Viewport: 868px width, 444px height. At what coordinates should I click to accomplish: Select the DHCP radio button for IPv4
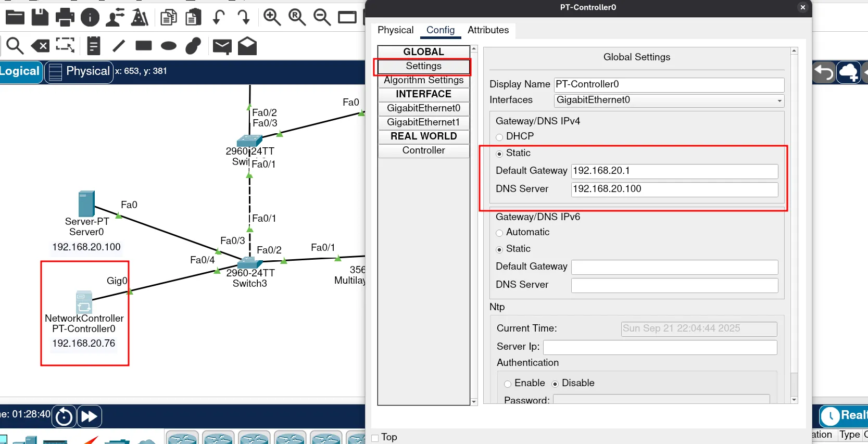click(499, 137)
